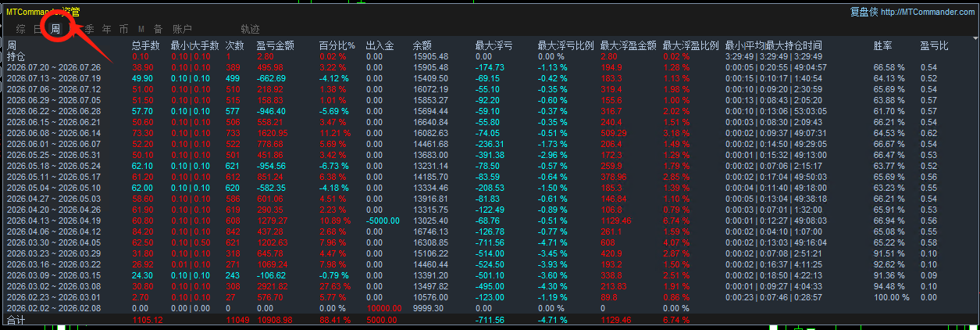Screen dimensions: 980x330
Task: Switch to the 账户 account tab
Action: pyautogui.click(x=182, y=29)
